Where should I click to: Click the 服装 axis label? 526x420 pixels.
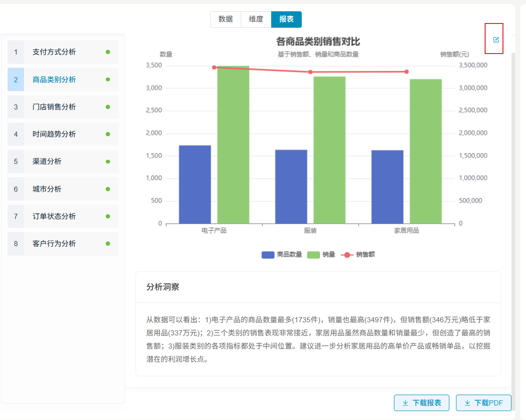(x=310, y=231)
